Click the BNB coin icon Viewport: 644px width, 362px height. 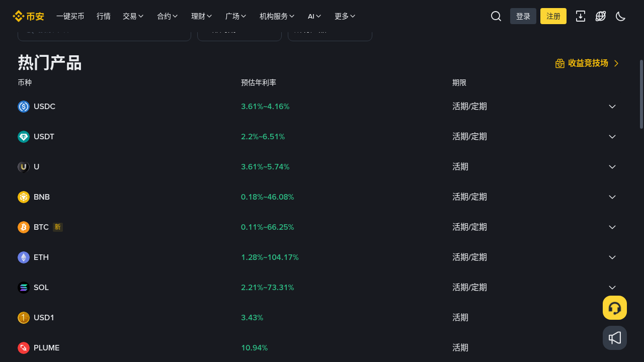[x=24, y=197]
